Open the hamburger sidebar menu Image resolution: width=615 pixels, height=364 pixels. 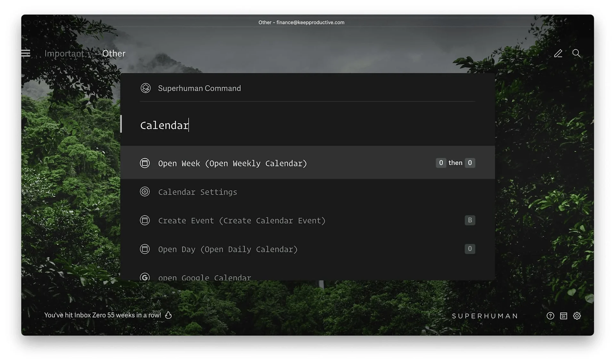click(x=25, y=53)
